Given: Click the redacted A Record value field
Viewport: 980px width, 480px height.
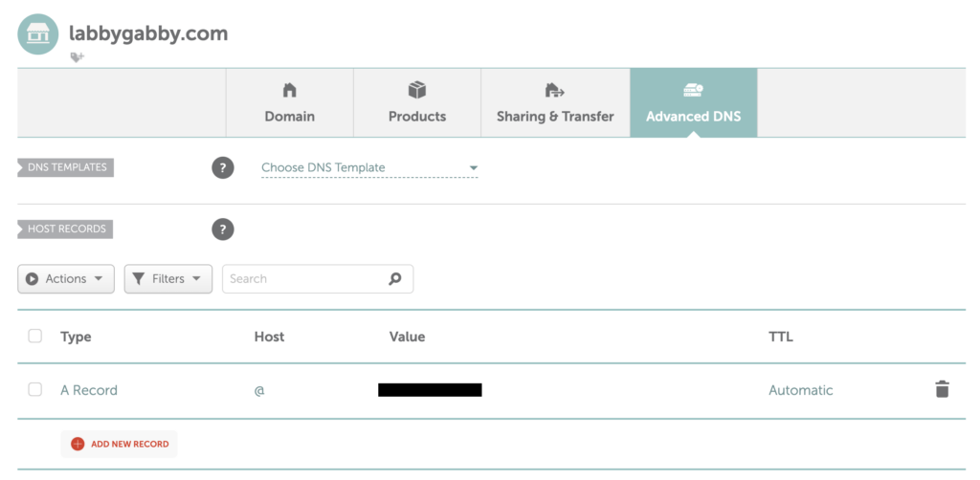Looking at the screenshot, I should pyautogui.click(x=430, y=390).
